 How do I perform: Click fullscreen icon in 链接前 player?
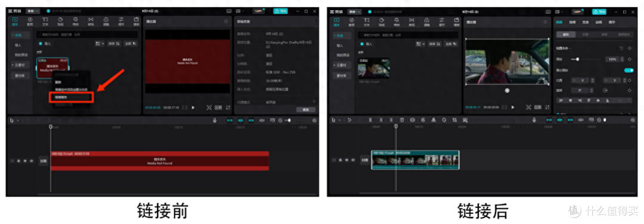[x=228, y=107]
